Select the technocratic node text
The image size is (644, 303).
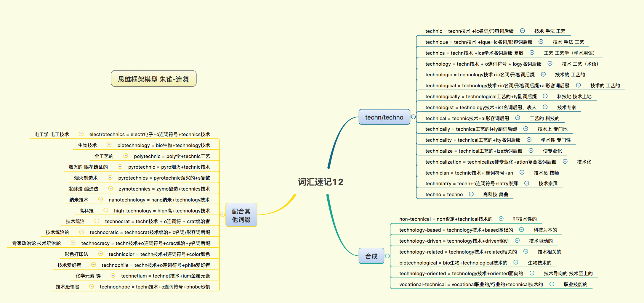150,232
